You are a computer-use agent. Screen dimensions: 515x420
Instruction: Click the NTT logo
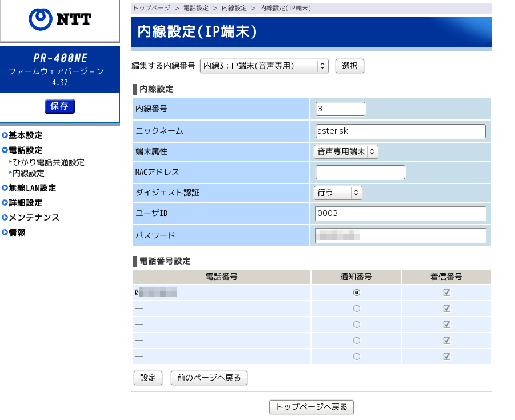pyautogui.click(x=59, y=20)
